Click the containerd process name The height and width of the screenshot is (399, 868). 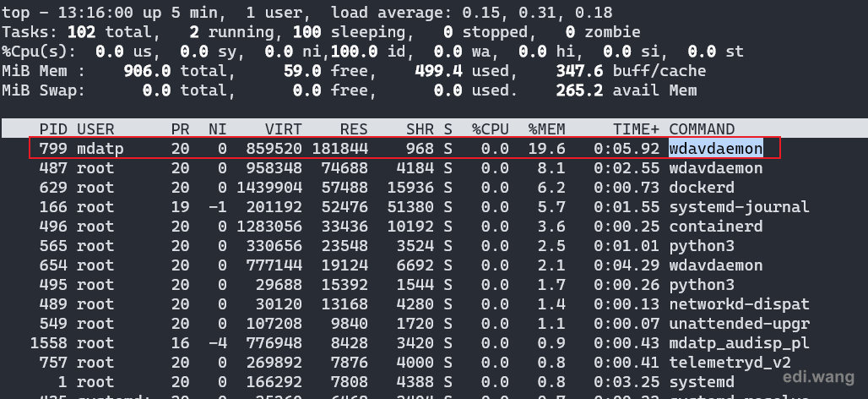pos(716,226)
